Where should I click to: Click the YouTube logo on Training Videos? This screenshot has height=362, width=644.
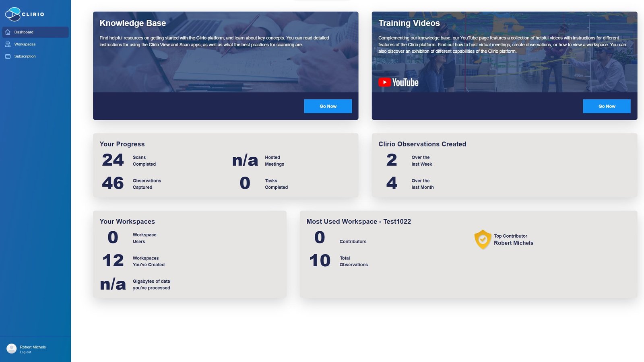[398, 82]
